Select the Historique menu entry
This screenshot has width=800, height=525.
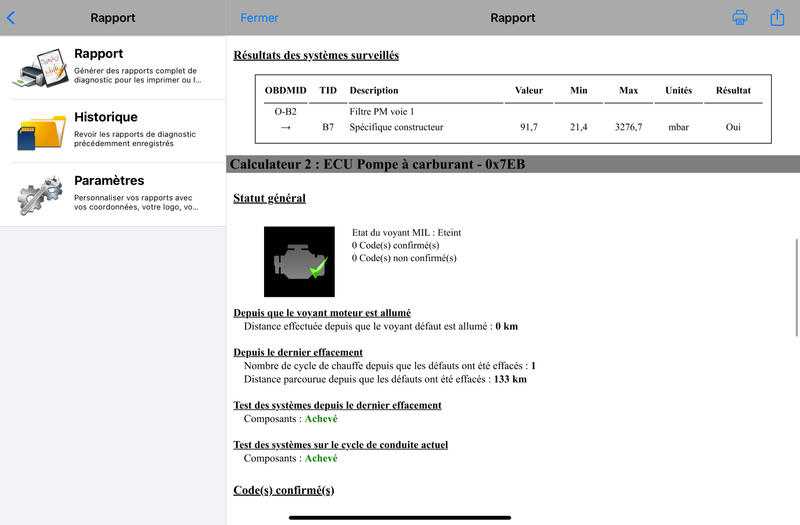click(113, 131)
